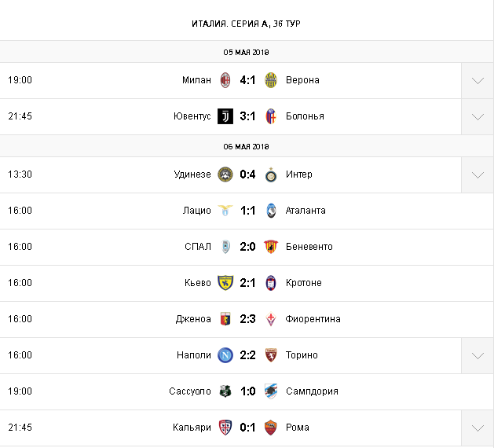The width and height of the screenshot is (494, 448).
Task: Click the Chievo club crest
Action: 225,283
